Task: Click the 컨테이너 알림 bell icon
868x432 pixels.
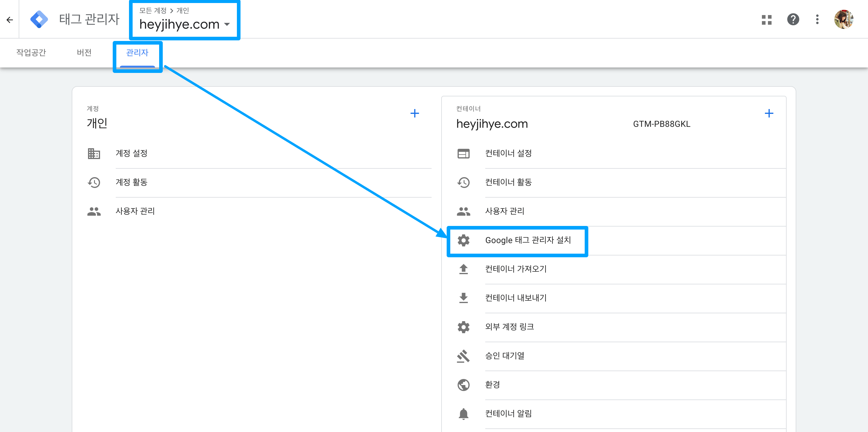Action: [463, 414]
